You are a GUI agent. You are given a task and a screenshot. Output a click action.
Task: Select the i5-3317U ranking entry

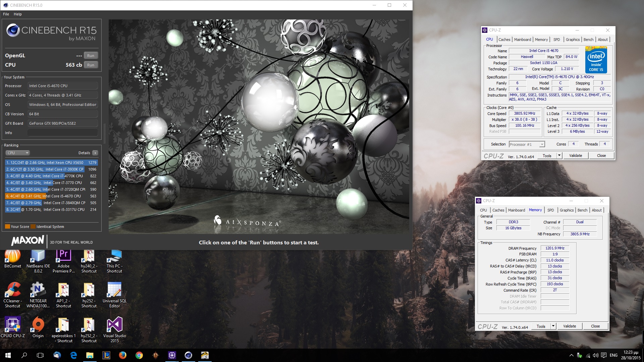(x=51, y=209)
